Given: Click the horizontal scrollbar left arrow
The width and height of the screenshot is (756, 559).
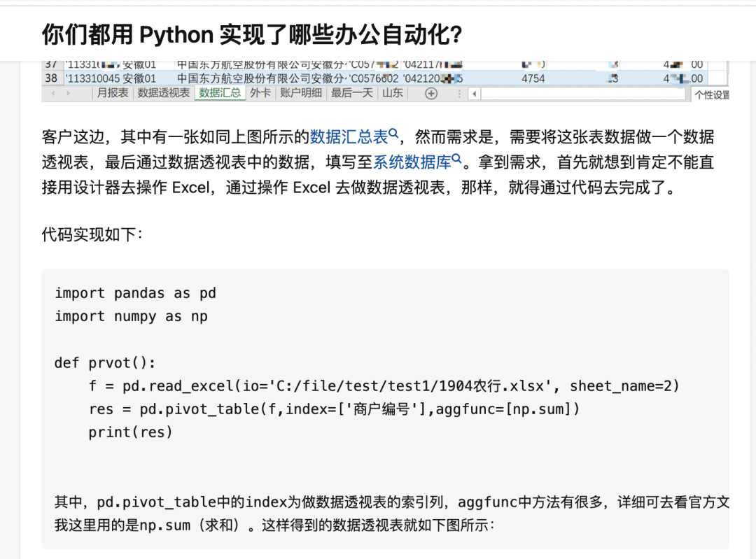Looking at the screenshot, I should pos(475,94).
